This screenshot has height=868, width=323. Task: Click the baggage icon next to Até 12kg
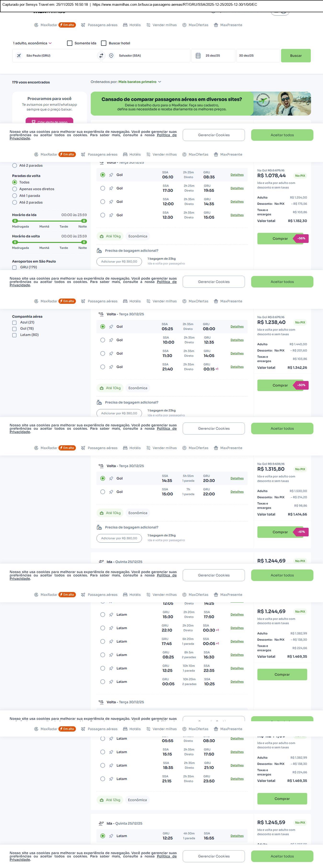[102, 800]
